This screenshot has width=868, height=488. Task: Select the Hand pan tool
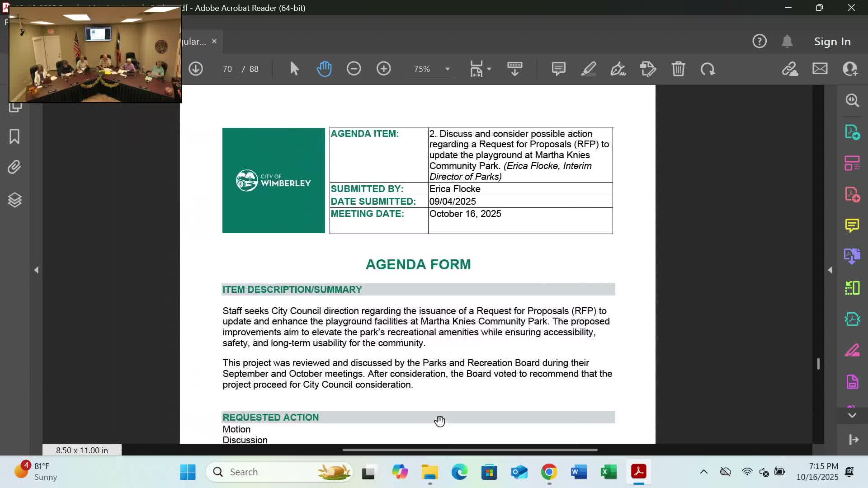pyautogui.click(x=324, y=69)
